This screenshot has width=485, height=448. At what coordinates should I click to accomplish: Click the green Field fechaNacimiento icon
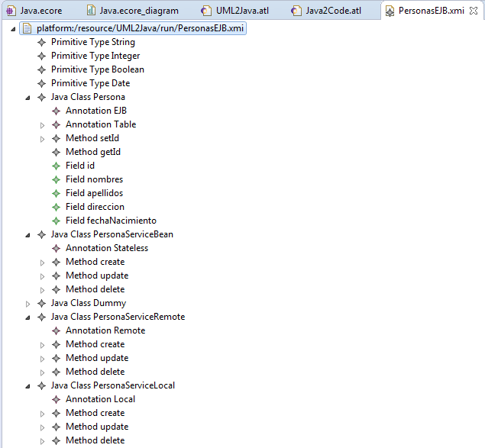click(56, 221)
